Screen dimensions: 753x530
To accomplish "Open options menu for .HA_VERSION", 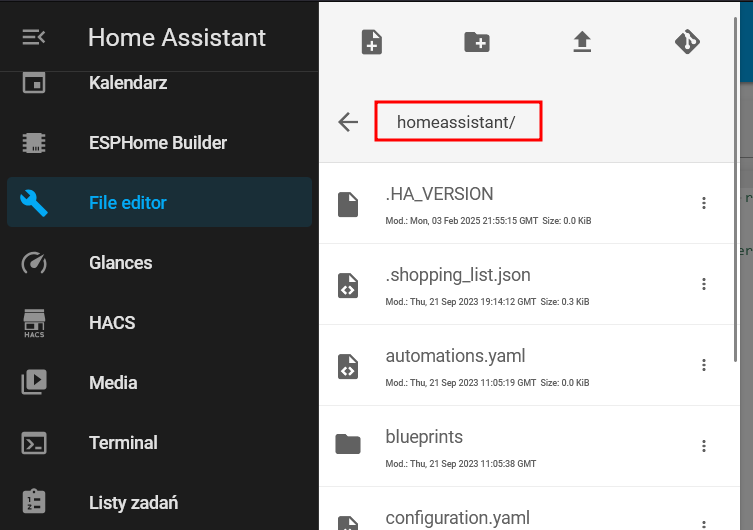I will coord(704,203).
